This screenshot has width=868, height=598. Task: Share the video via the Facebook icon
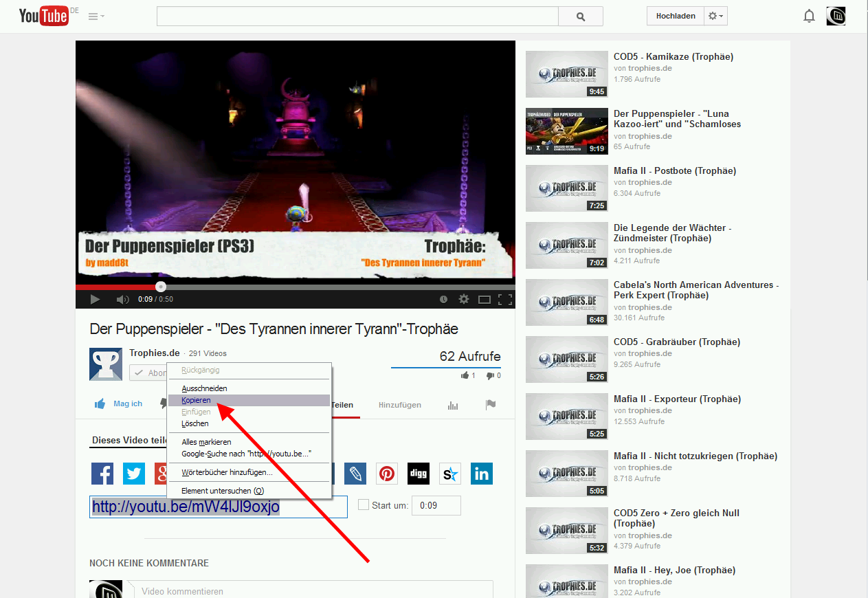(x=102, y=474)
